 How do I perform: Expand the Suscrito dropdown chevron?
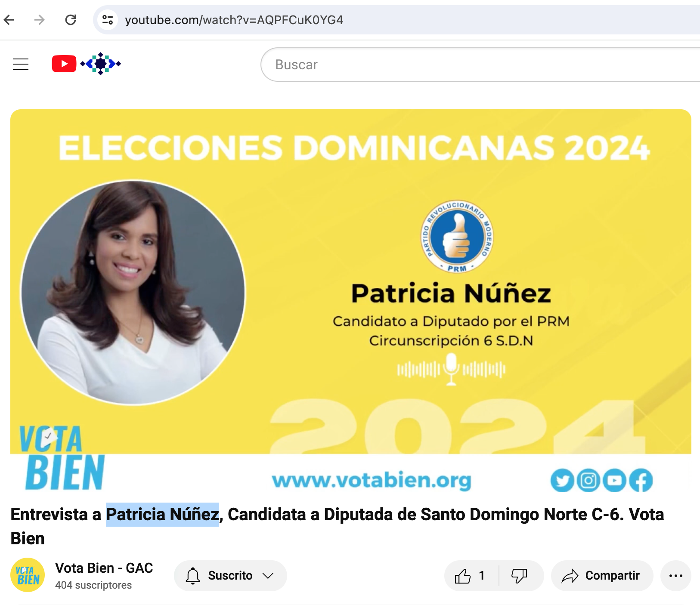268,576
